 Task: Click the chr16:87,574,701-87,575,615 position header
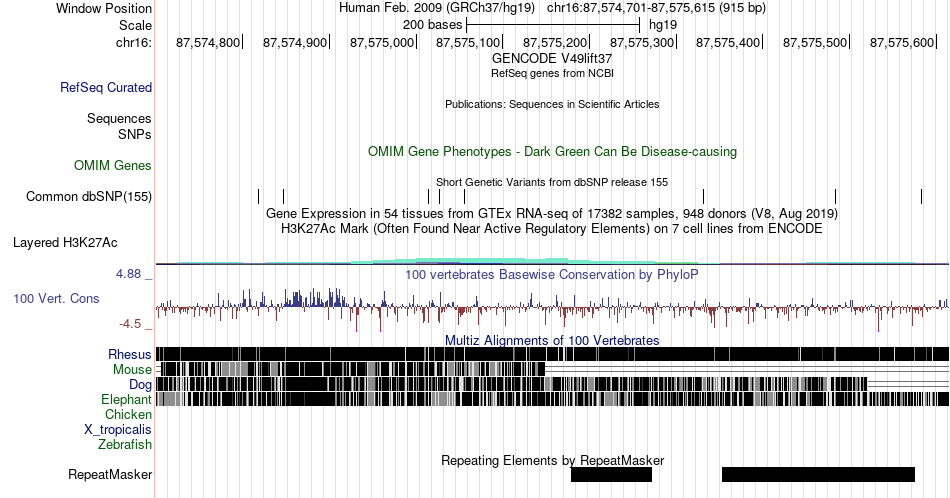(x=656, y=8)
